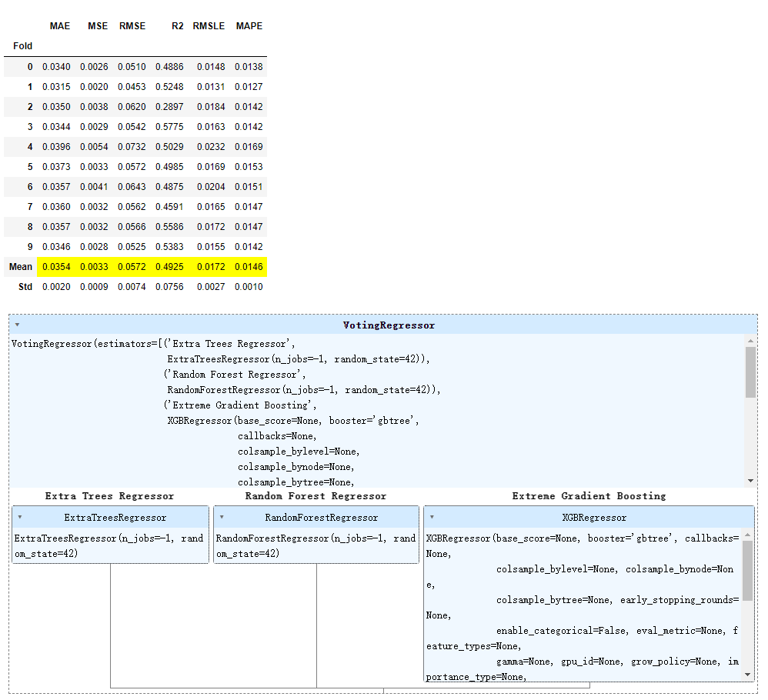Collapse the RandomForestRegressor block arrow
768x700 pixels.
222,517
